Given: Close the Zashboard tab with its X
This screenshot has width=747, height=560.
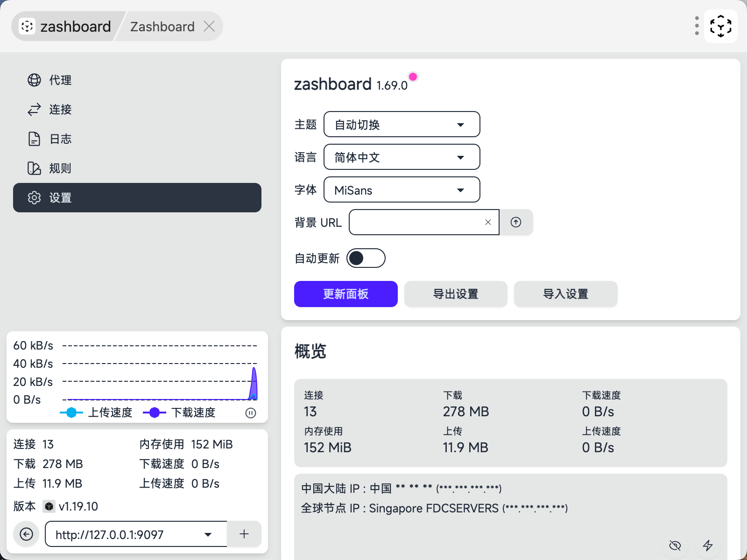Looking at the screenshot, I should 209,27.
